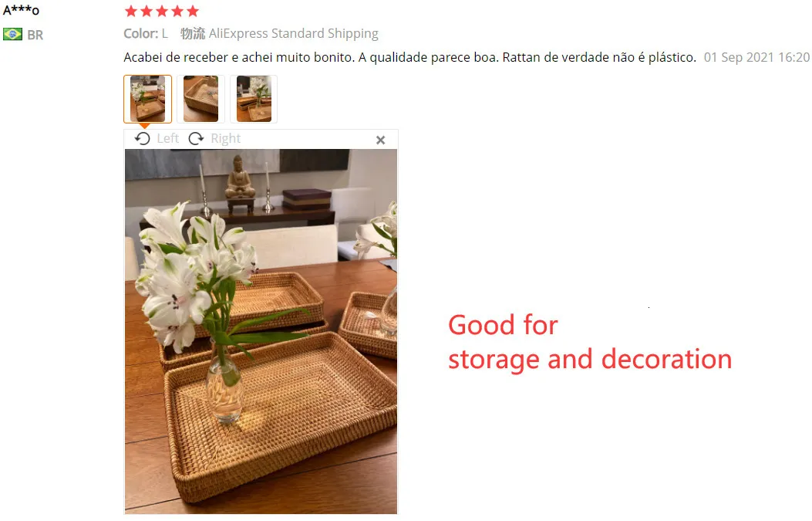Click the reviewer name A***o
Screen dimensions: 812x521
(21, 10)
